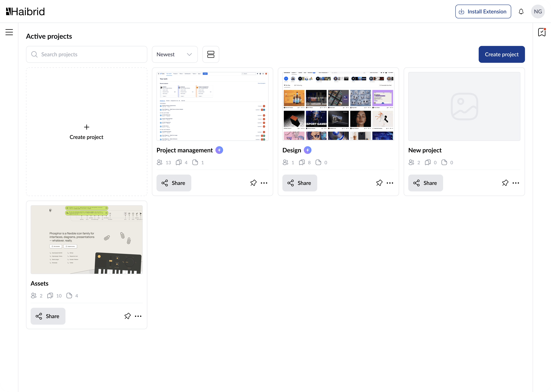
Task: Pin the Design project
Action: tap(379, 183)
